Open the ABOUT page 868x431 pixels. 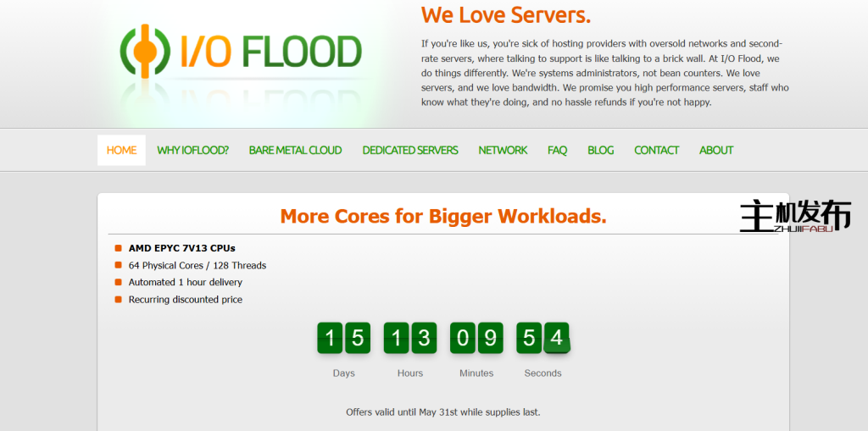716,150
